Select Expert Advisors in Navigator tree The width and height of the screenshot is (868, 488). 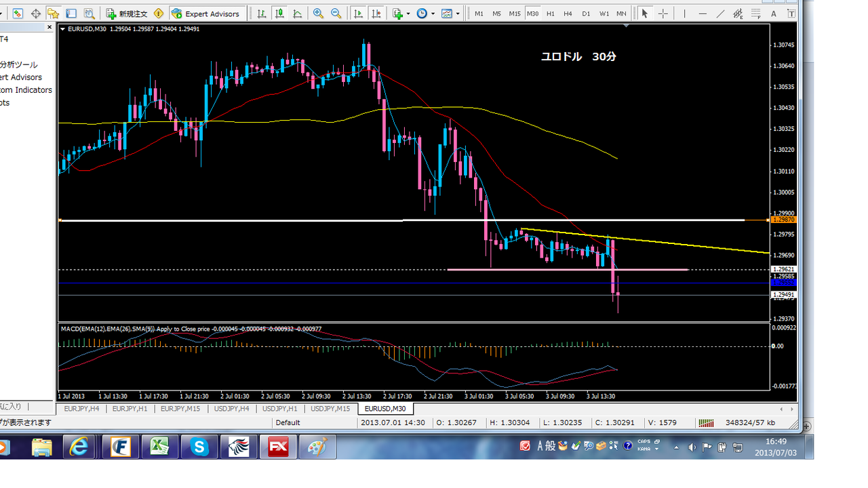[x=21, y=77]
